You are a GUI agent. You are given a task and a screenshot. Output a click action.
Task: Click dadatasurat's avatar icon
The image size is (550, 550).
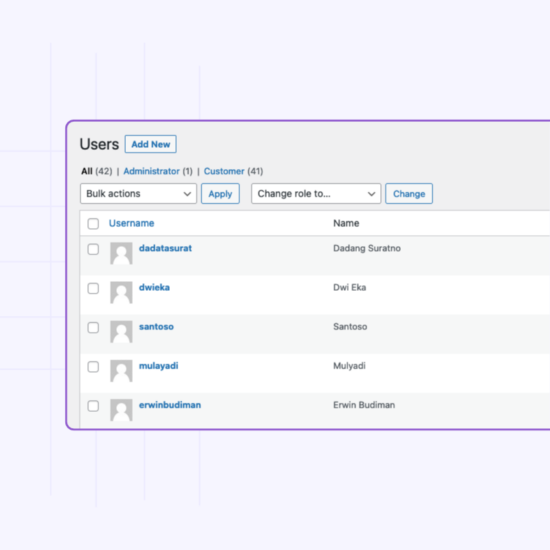[x=121, y=253]
